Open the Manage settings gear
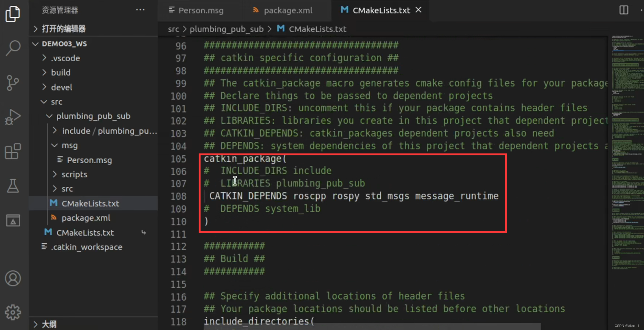 [x=13, y=312]
